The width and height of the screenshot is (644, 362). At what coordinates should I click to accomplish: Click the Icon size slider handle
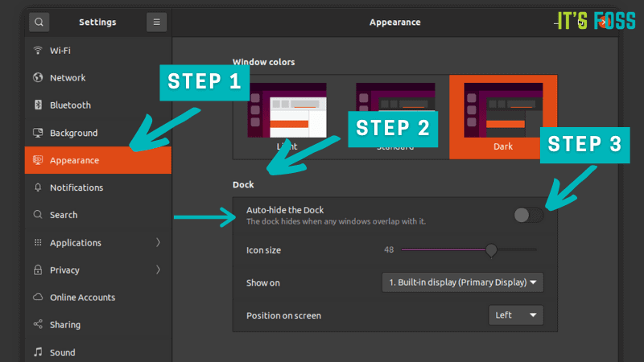tap(491, 250)
